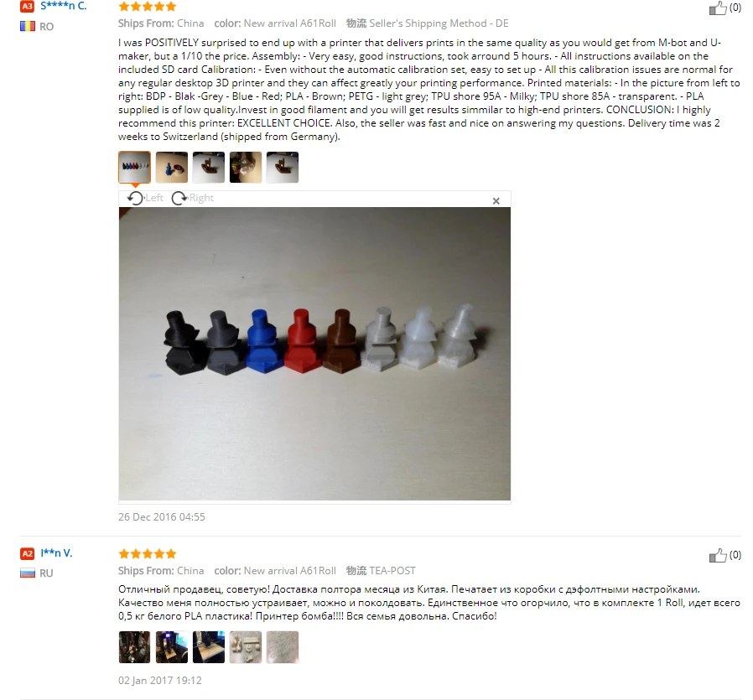
Task: Open reviewer name S****n C.
Action: [x=64, y=6]
